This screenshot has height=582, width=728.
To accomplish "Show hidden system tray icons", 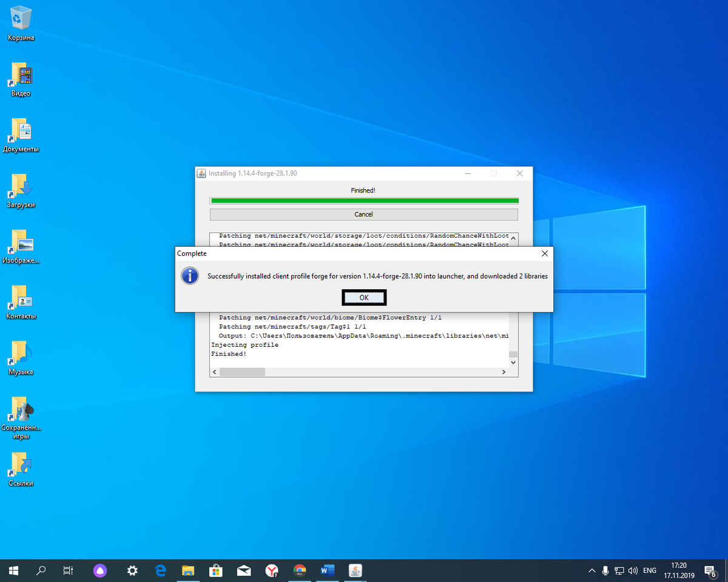I will [x=592, y=570].
